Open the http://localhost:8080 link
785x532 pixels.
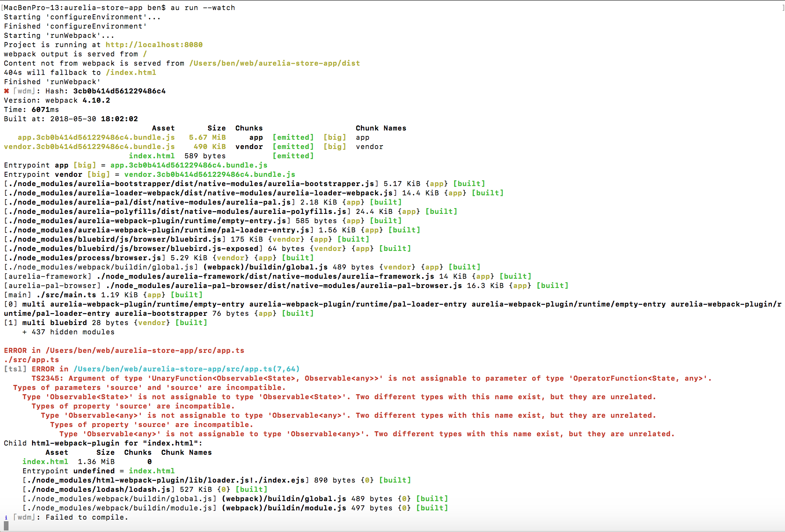154,45
